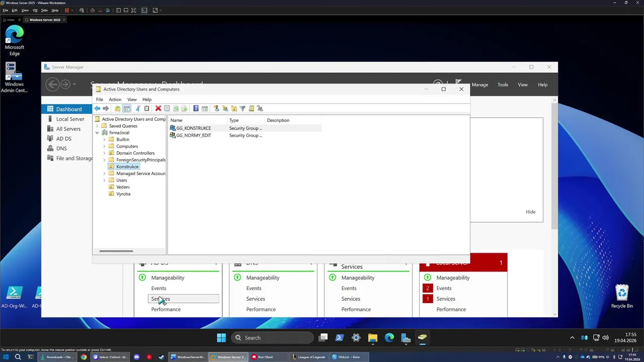Viewport: 644px width, 362px height.
Task: Expand the Computers container
Action: pos(105,146)
